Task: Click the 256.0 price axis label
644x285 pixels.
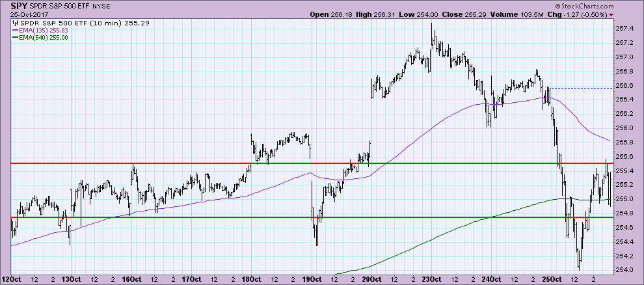Action: 624,128
